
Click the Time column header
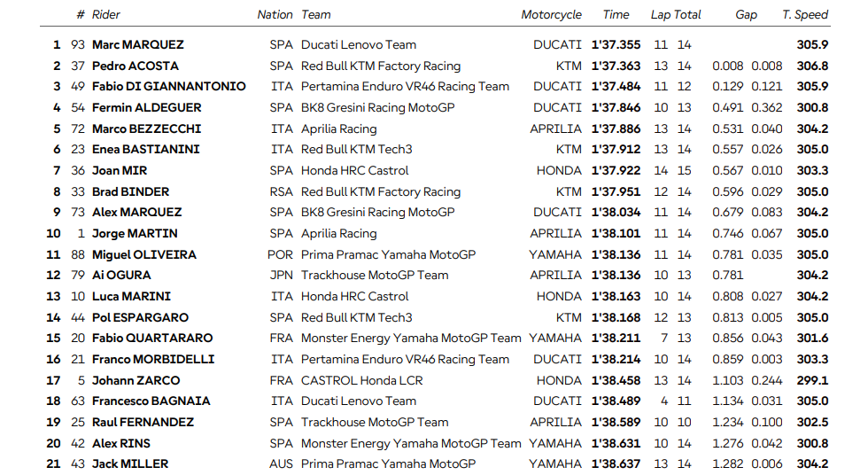(616, 14)
